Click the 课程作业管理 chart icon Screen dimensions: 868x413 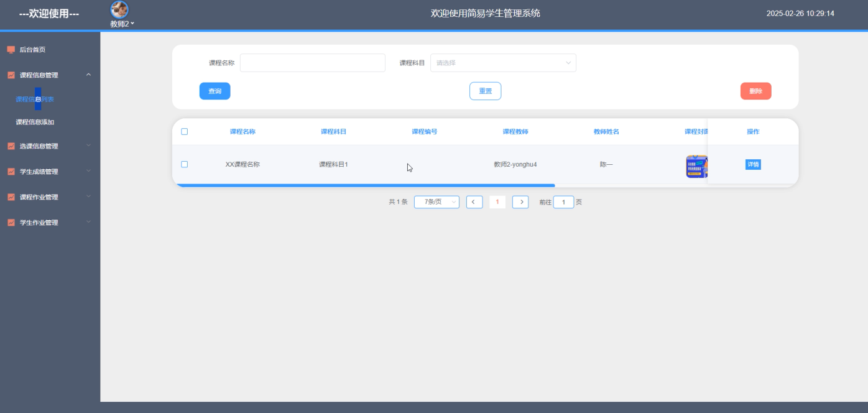[11, 197]
